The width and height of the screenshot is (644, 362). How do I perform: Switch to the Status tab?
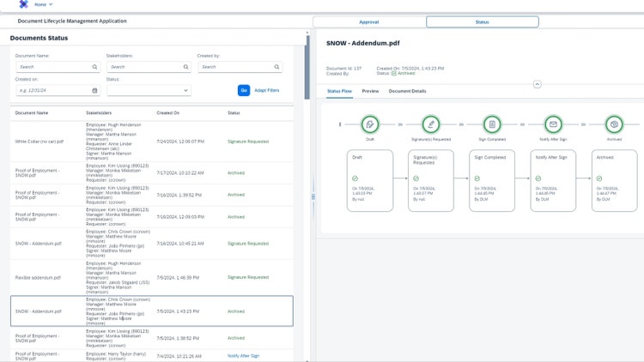click(483, 22)
